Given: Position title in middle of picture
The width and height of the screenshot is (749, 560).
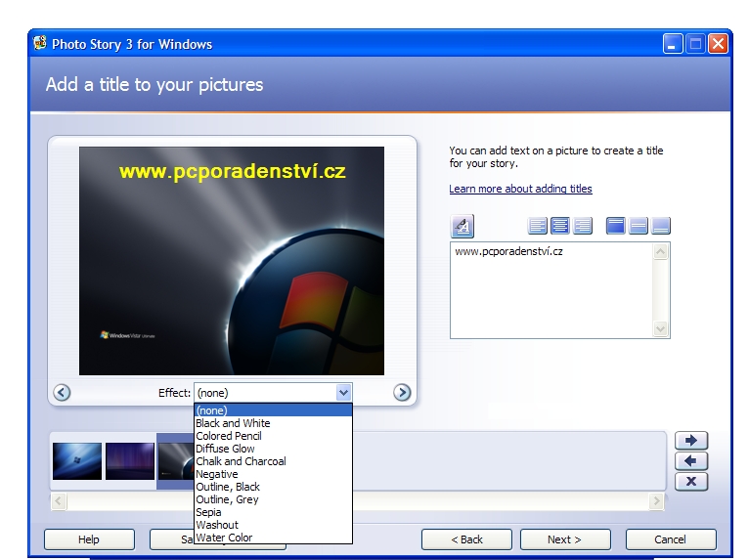Looking at the screenshot, I should point(639,226).
